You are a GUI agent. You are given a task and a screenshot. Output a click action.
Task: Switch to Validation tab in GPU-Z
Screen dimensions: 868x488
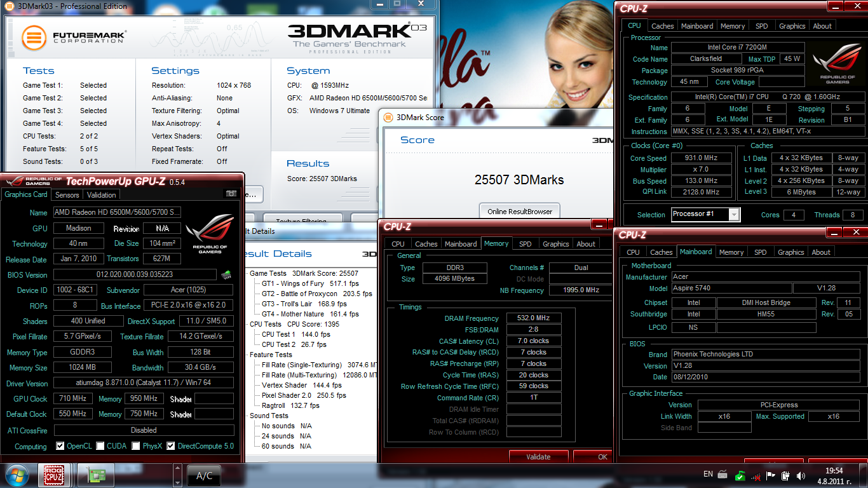[x=102, y=195]
